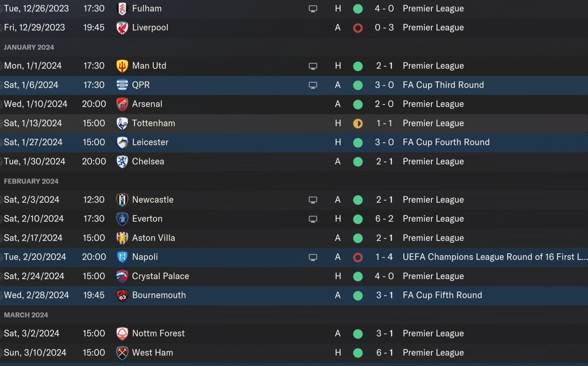588x366 pixels.
Task: Open the 6 - 2 Everton match result
Action: tap(384, 219)
